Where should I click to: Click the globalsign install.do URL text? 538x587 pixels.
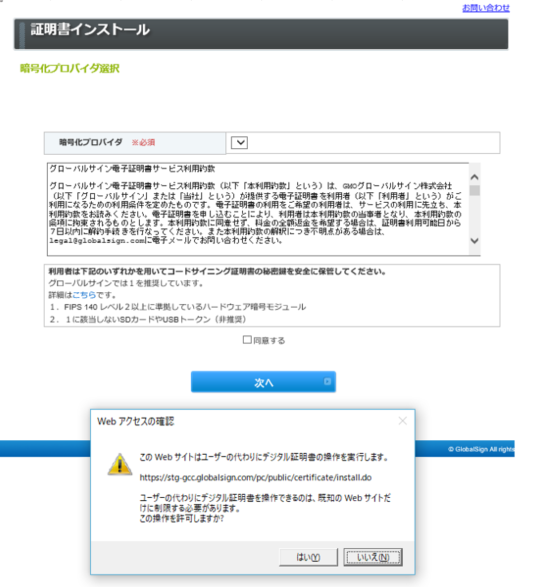pos(255,478)
